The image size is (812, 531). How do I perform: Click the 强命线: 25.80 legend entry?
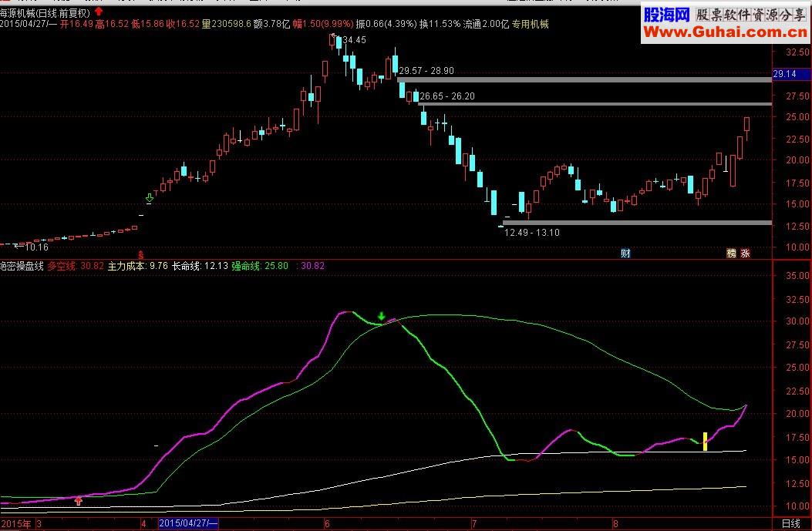[x=260, y=266]
